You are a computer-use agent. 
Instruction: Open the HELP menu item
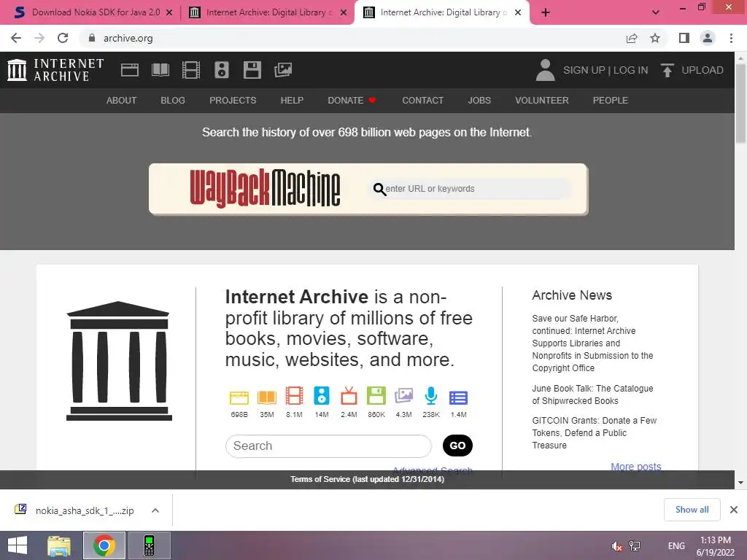[x=292, y=101]
